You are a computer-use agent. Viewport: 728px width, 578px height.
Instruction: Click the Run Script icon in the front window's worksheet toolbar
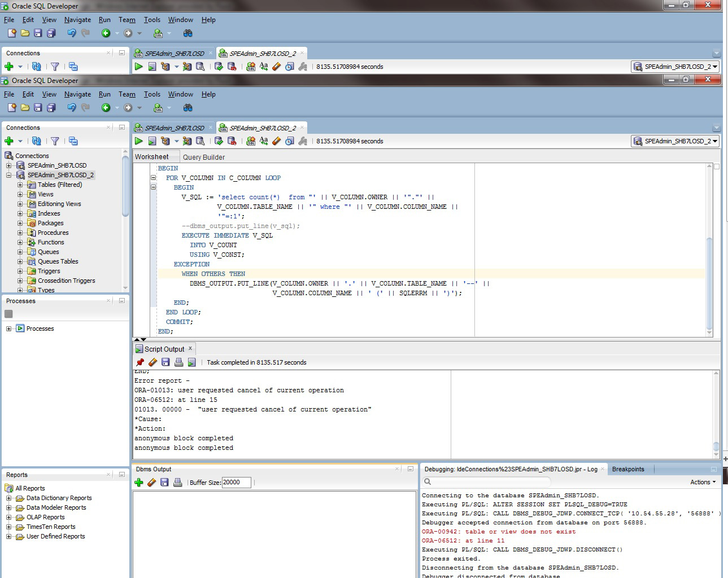(x=152, y=141)
